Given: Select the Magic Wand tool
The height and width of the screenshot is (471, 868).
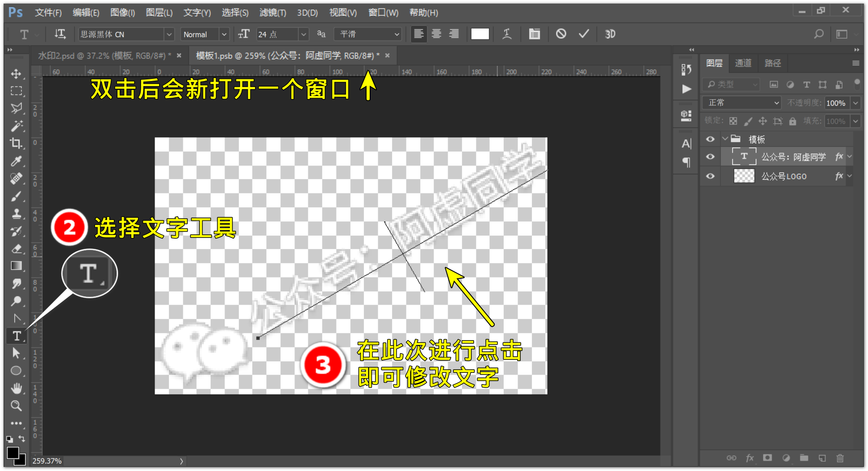Looking at the screenshot, I should tap(17, 126).
